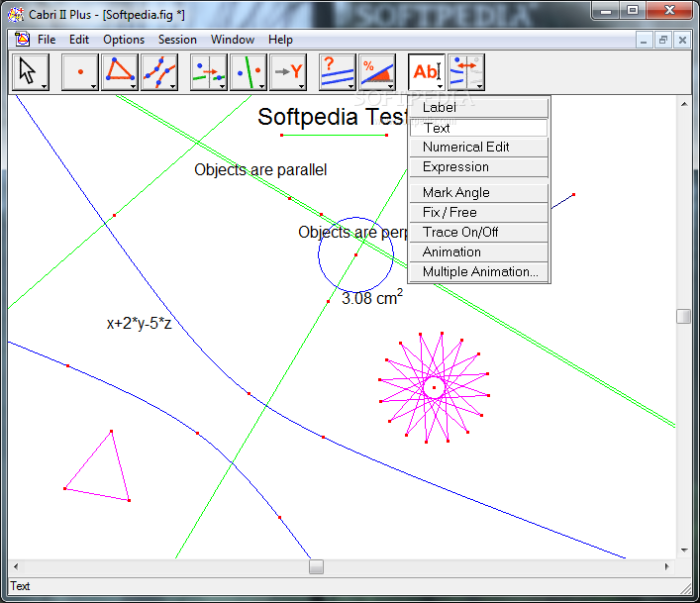Open the Options menu
The height and width of the screenshot is (603, 700).
[x=124, y=40]
